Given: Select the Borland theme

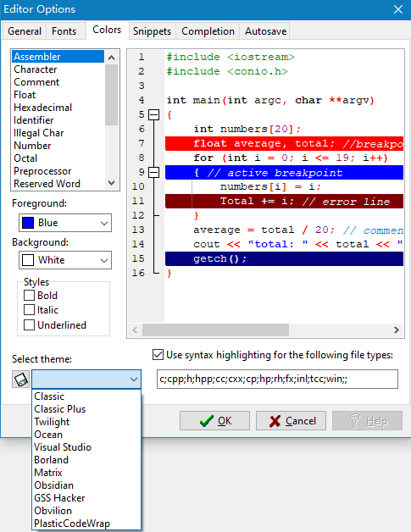Looking at the screenshot, I should point(86,460).
